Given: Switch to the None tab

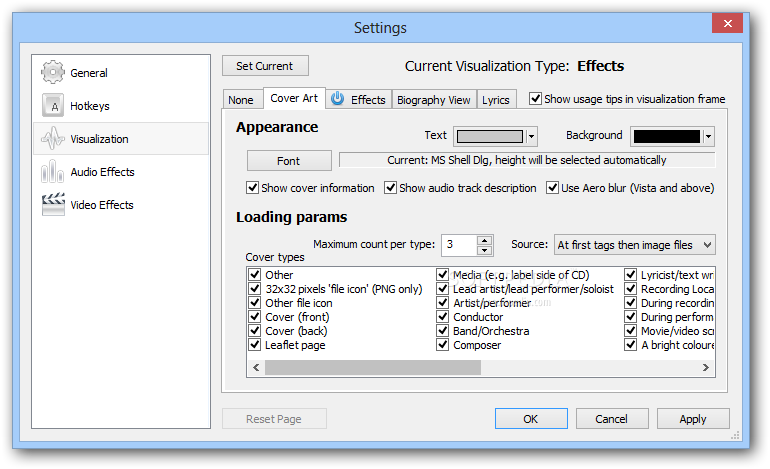Looking at the screenshot, I should click(x=241, y=100).
